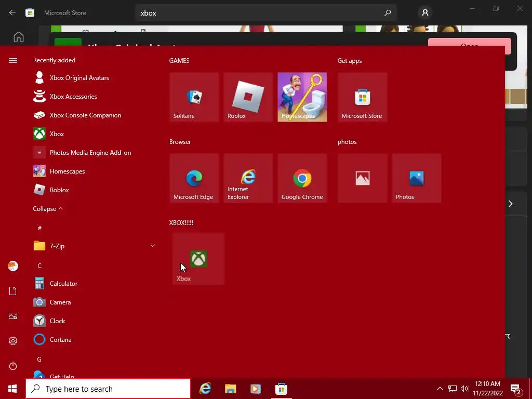Expand the 7-Zip folder chevron

click(x=153, y=246)
